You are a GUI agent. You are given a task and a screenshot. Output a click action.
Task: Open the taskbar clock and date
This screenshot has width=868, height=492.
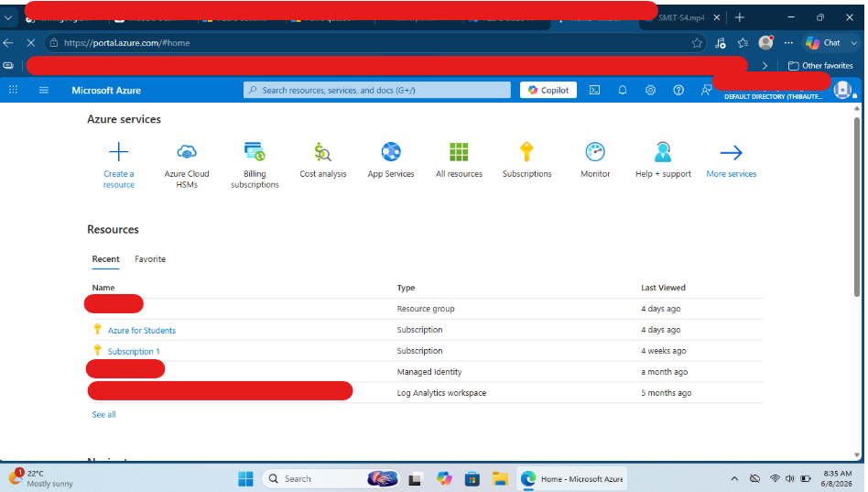click(x=838, y=478)
